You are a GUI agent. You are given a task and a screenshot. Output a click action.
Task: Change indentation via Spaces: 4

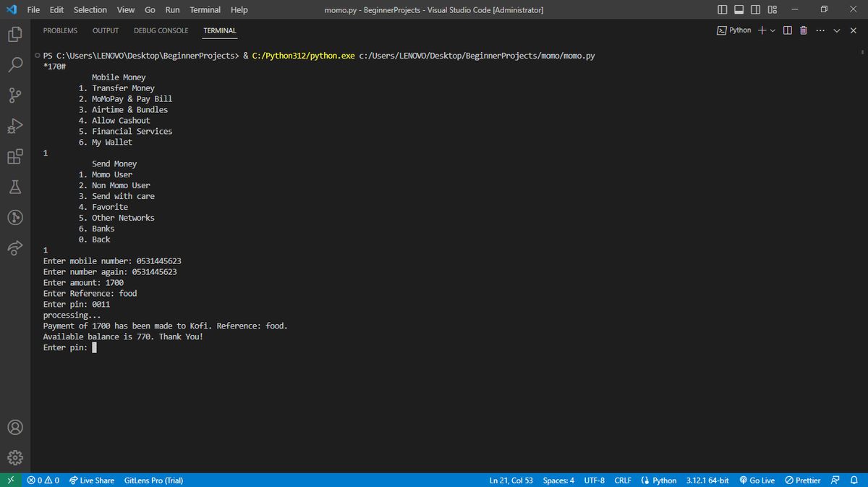coord(558,480)
